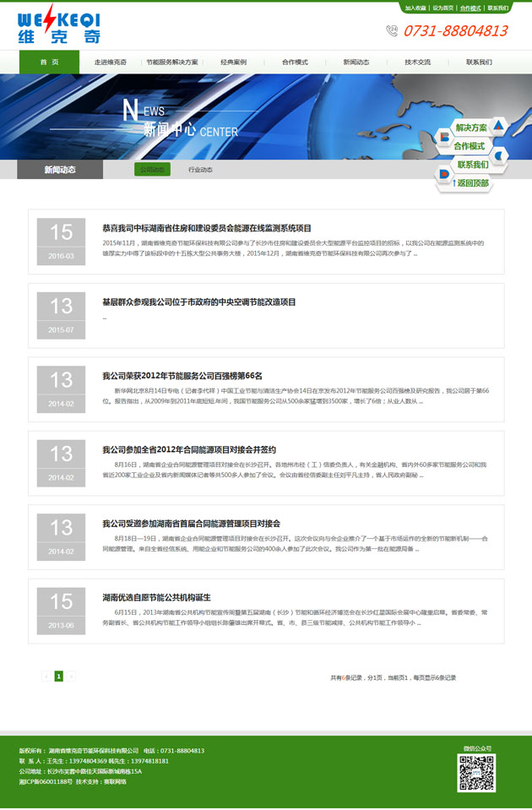Click the hexagon icon left of 合作模式
Image resolution: width=532 pixels, height=810 pixels.
pyautogui.click(x=444, y=137)
